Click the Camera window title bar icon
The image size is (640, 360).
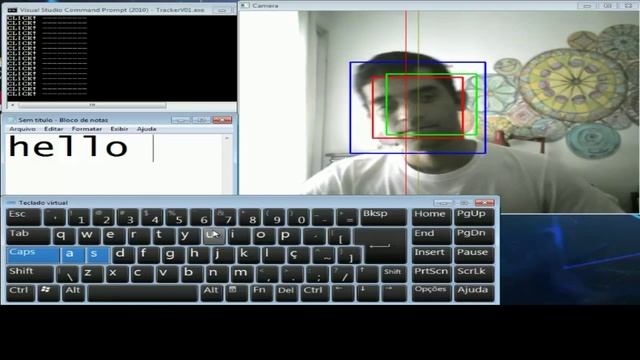[x=244, y=6]
